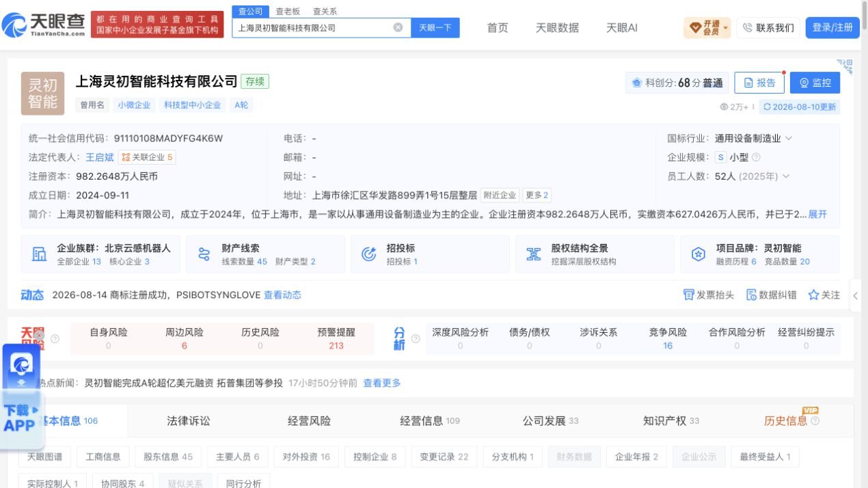
Task: Switch to 公司发展 tab
Action: tap(550, 421)
